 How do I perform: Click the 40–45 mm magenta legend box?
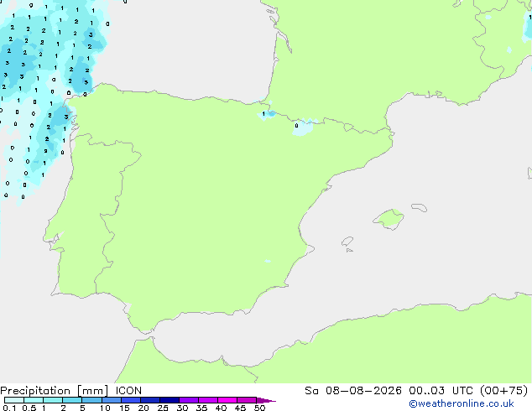coord(227,400)
